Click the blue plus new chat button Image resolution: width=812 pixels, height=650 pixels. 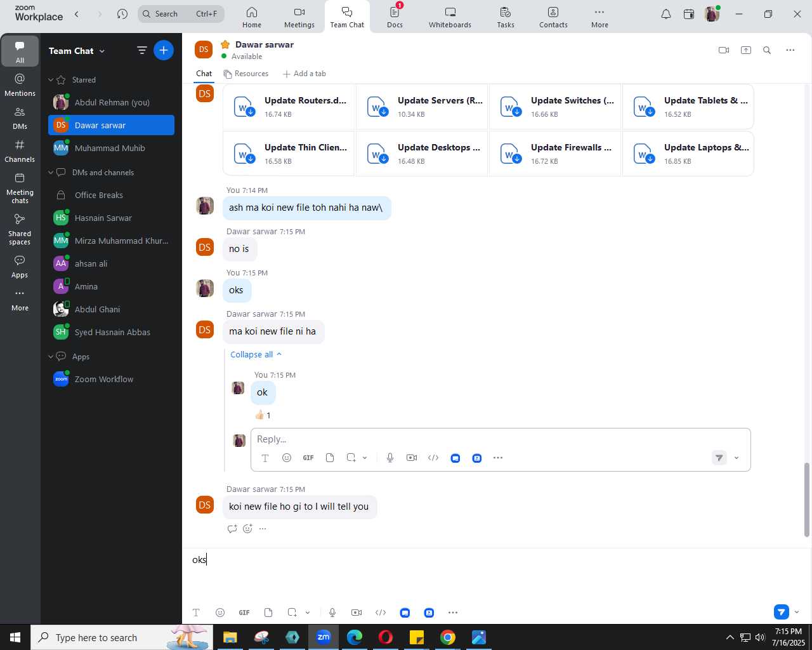click(164, 50)
